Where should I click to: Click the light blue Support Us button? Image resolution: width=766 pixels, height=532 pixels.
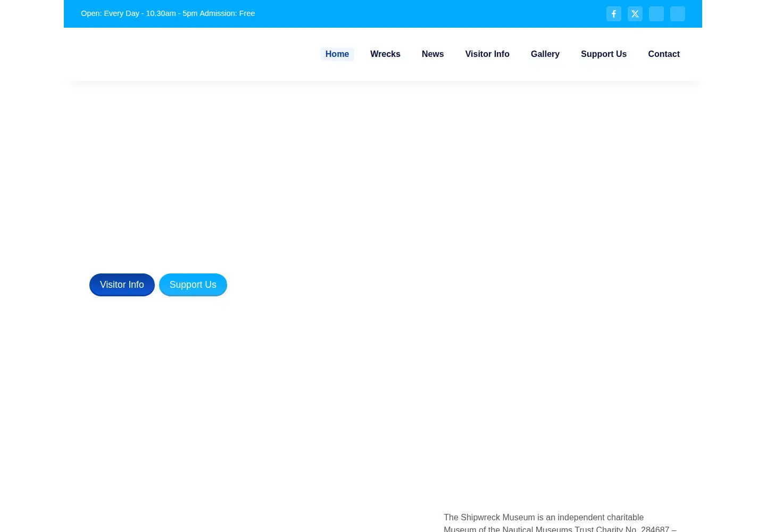click(193, 285)
